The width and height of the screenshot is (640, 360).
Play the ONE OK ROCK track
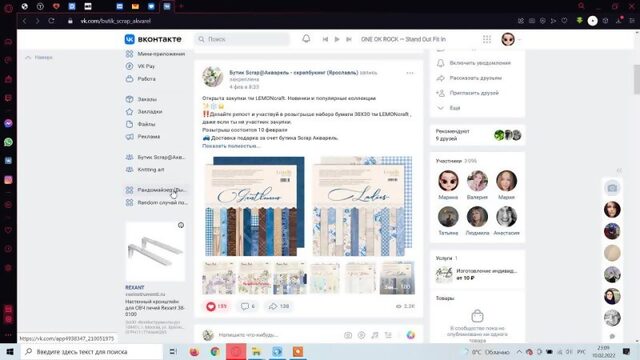coord(337,39)
